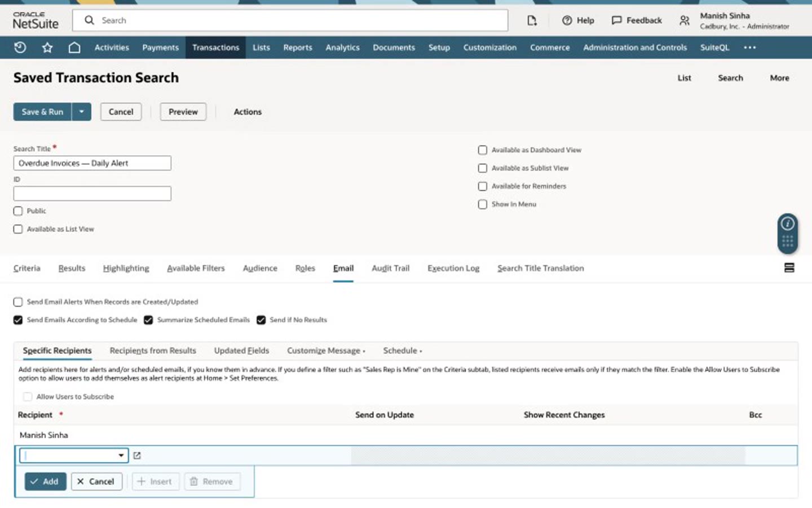Open the Execution Log tab

(x=453, y=268)
